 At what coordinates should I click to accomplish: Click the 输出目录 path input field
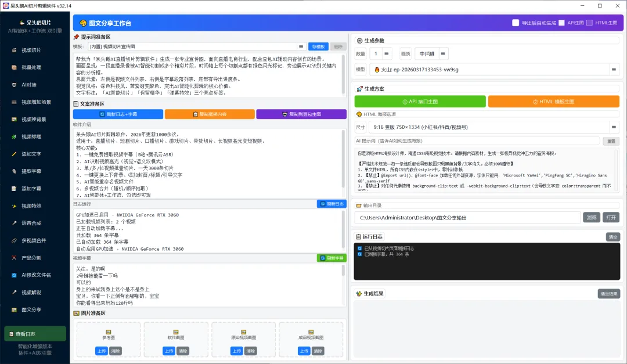[x=467, y=218]
